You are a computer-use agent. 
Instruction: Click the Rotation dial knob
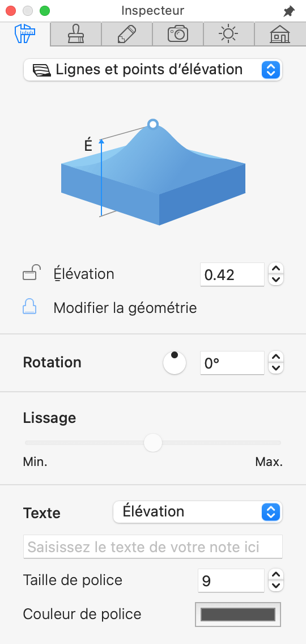click(175, 363)
